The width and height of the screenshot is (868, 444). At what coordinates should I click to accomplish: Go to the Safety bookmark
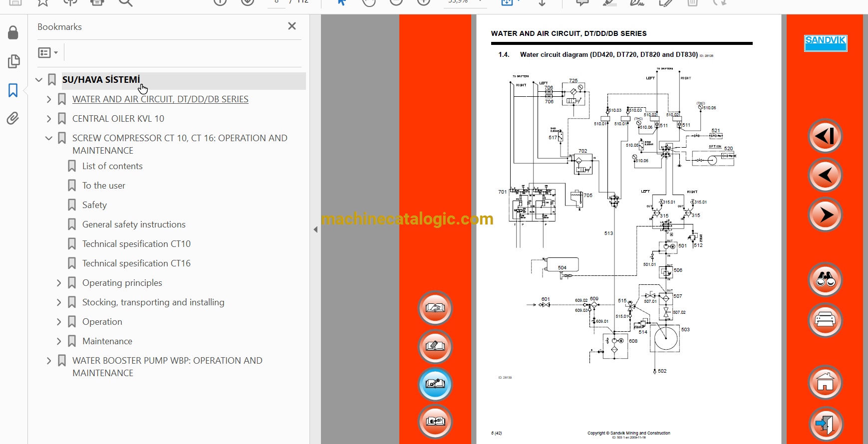click(94, 205)
